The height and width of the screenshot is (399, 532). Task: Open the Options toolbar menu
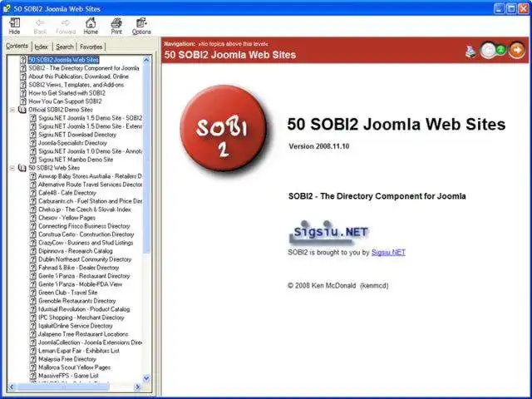click(141, 26)
